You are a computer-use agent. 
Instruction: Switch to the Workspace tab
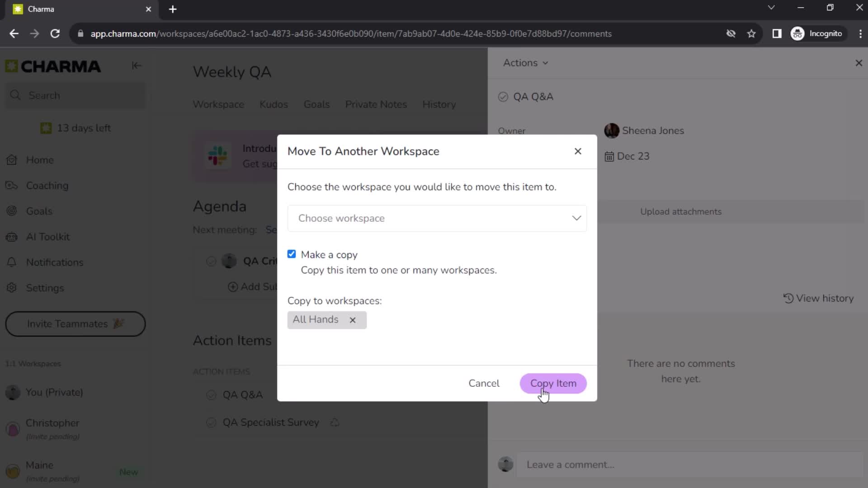click(x=218, y=104)
